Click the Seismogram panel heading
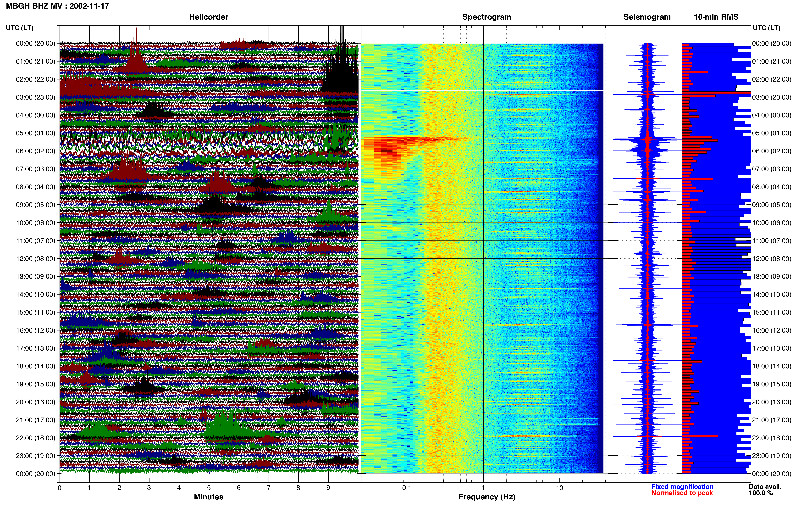This screenshot has height=508, width=812. [647, 17]
